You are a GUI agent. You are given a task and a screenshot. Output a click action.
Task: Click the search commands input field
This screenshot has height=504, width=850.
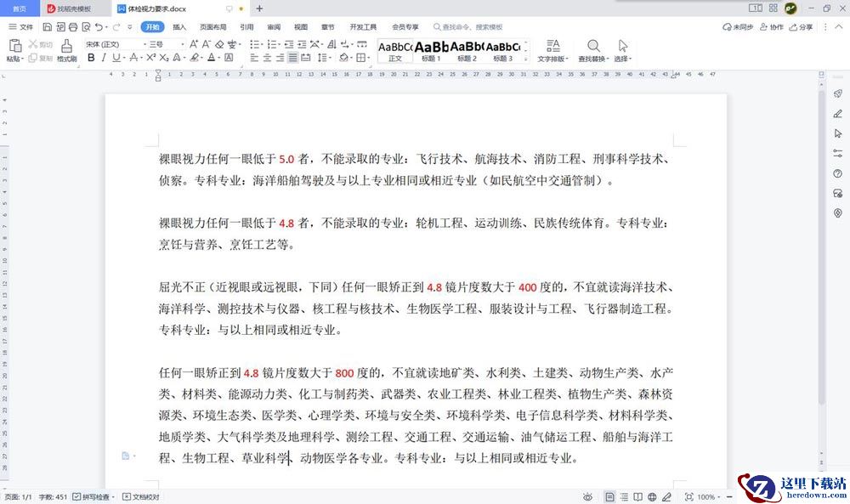(468, 26)
